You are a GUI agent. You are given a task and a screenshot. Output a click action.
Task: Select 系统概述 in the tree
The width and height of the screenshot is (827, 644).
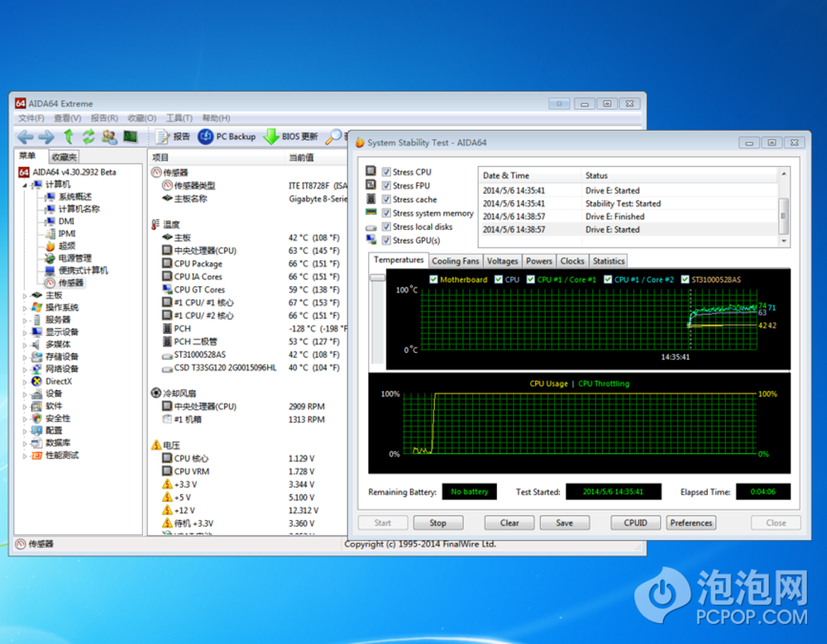click(x=75, y=197)
